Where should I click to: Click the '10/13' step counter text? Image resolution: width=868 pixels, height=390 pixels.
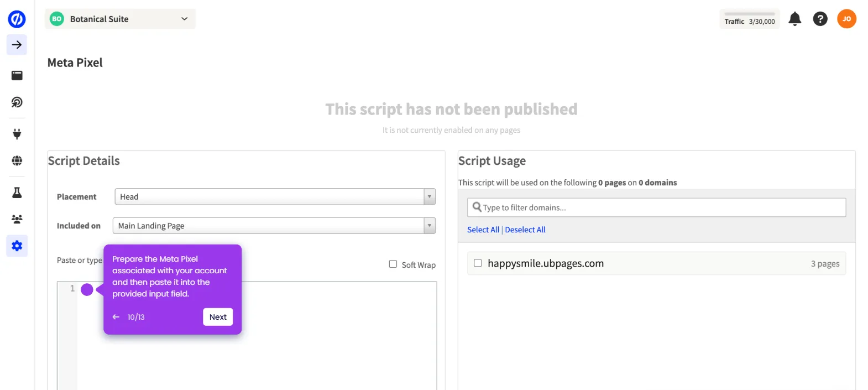(136, 317)
